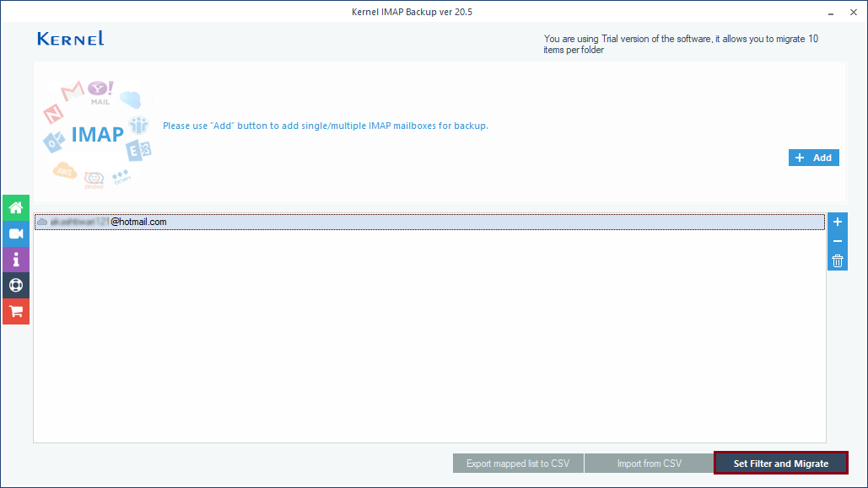Click the minus icon to remove mailbox
This screenshot has height=488, width=868.
[x=838, y=241]
